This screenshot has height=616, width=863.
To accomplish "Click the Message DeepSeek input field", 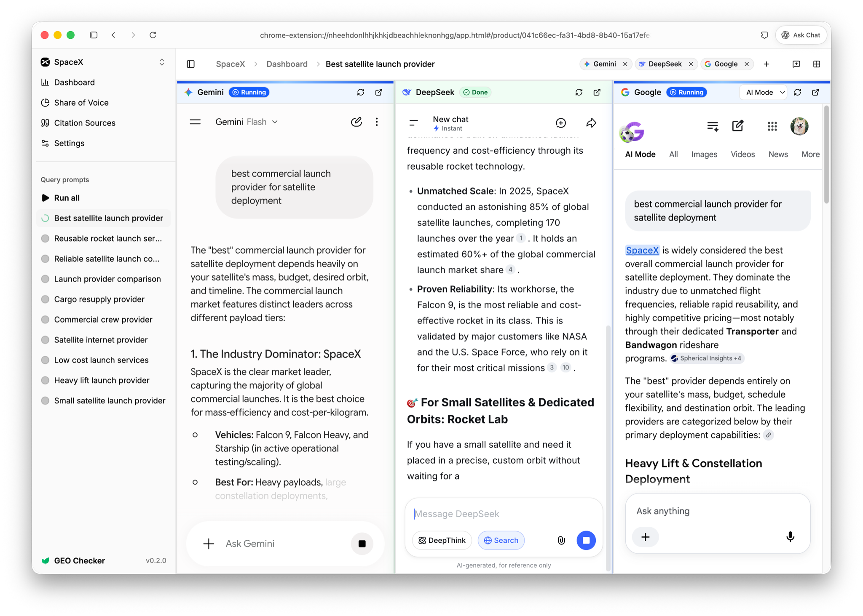I will tap(504, 514).
